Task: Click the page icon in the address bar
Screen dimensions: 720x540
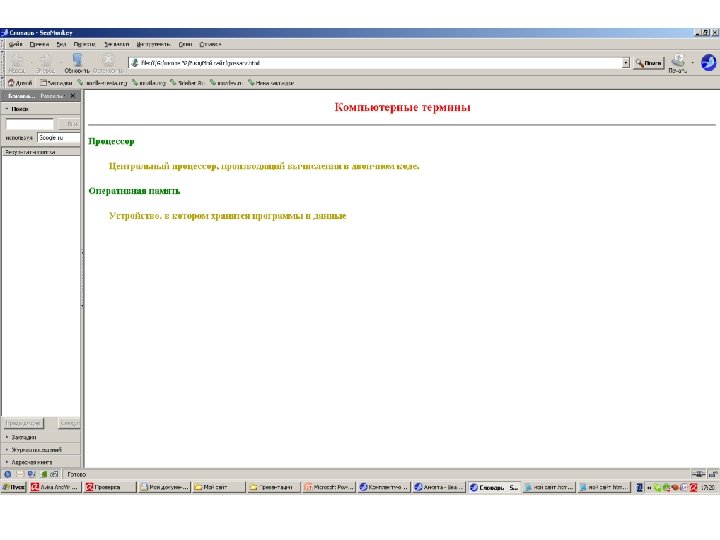Action: (135, 63)
